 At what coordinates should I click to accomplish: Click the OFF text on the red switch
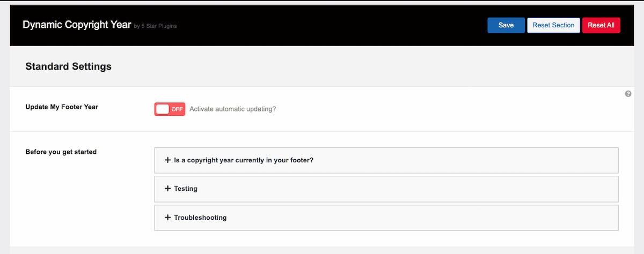click(x=177, y=109)
